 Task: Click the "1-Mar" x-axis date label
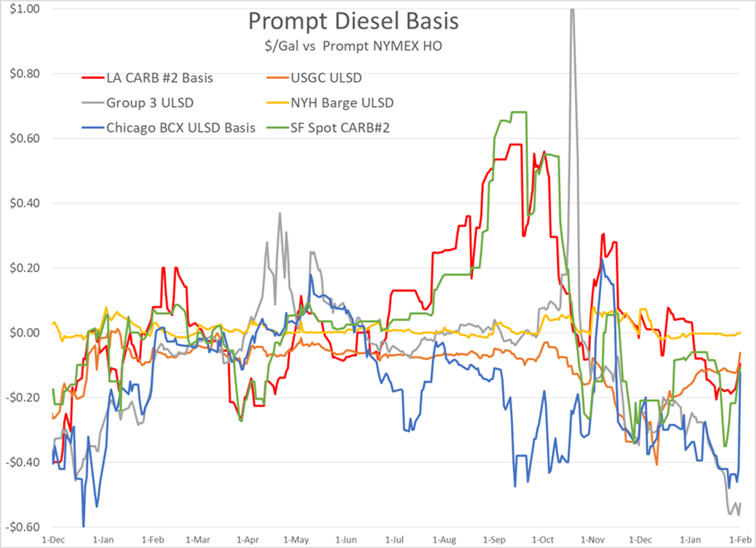point(198,540)
